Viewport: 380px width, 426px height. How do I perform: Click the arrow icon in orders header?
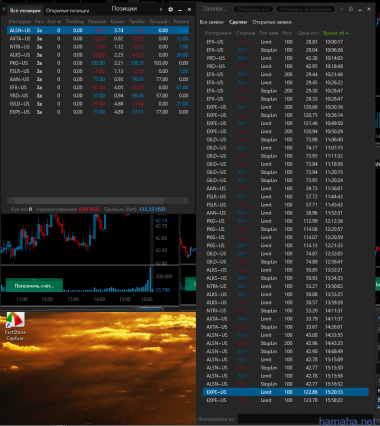point(342,9)
